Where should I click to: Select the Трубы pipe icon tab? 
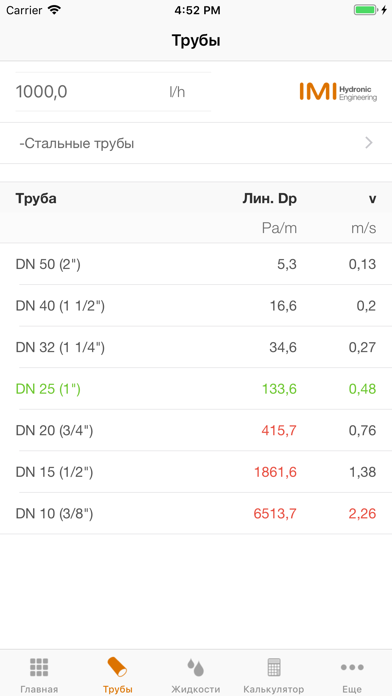click(117, 667)
